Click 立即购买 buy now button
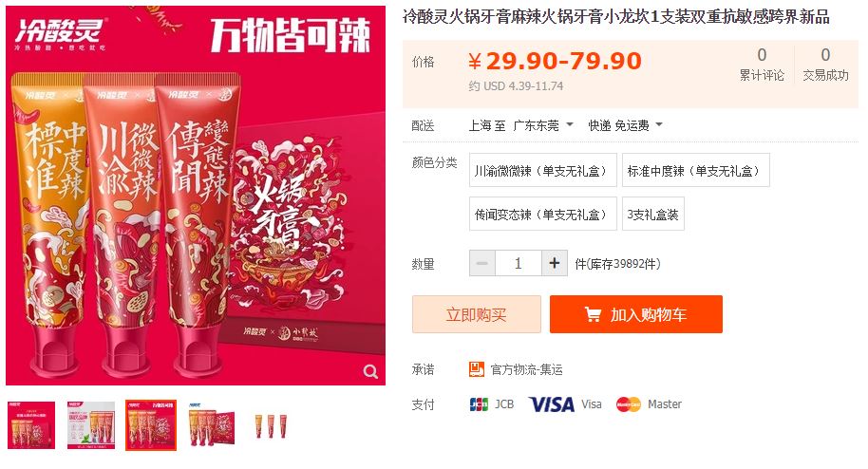This screenshot has width=868, height=469. [476, 314]
